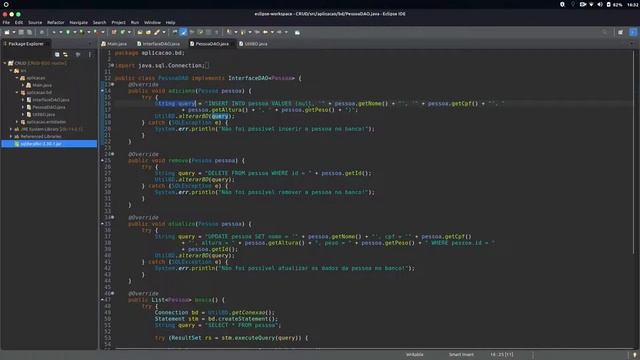Click the editor vertical scrollbar
This screenshot has width=640, height=360.
[634, 151]
